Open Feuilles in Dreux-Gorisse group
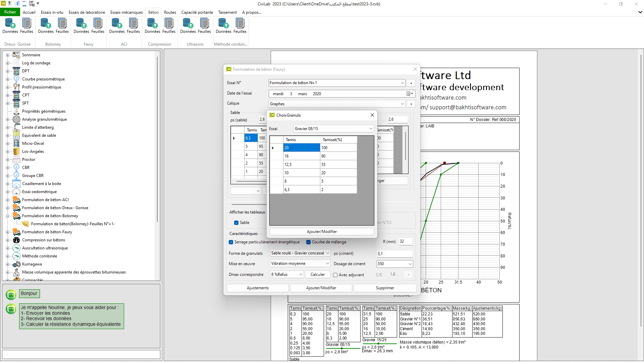Viewport: 644px width, 362px height. tap(26, 26)
